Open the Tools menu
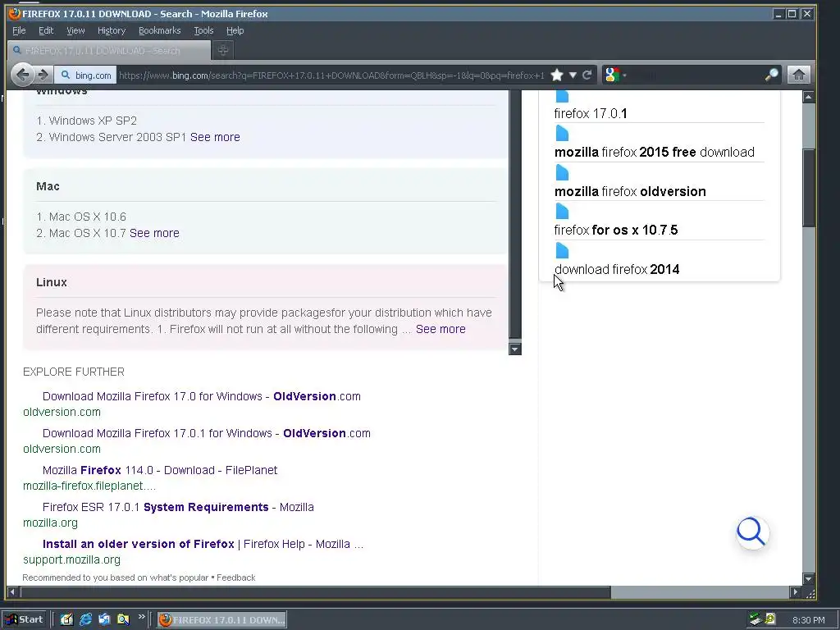The image size is (840, 630). point(203,30)
